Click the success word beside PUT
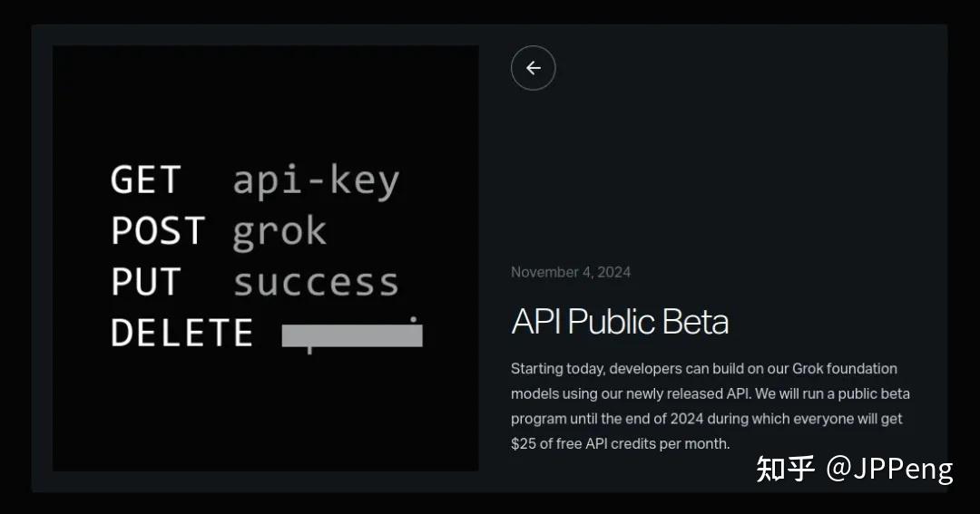980x514 pixels. tap(317, 283)
